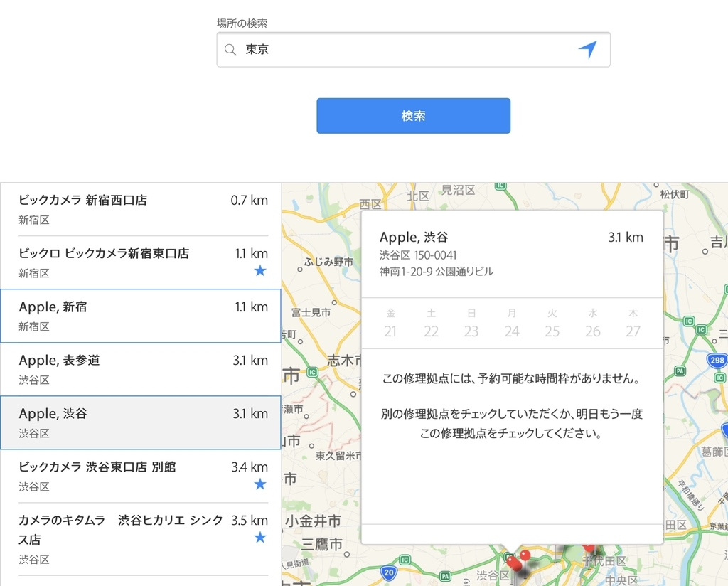This screenshot has width=728, height=586.
Task: Click route 20 shield on map
Action: (x=389, y=572)
